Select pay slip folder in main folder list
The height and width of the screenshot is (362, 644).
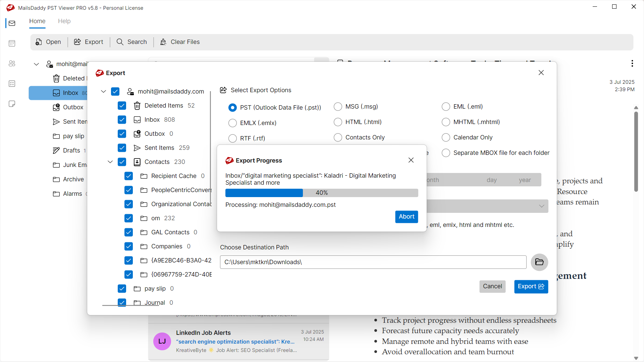click(69, 136)
